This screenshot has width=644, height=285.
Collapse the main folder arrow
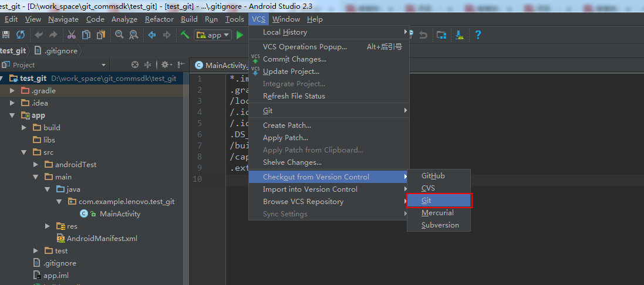[x=36, y=177]
